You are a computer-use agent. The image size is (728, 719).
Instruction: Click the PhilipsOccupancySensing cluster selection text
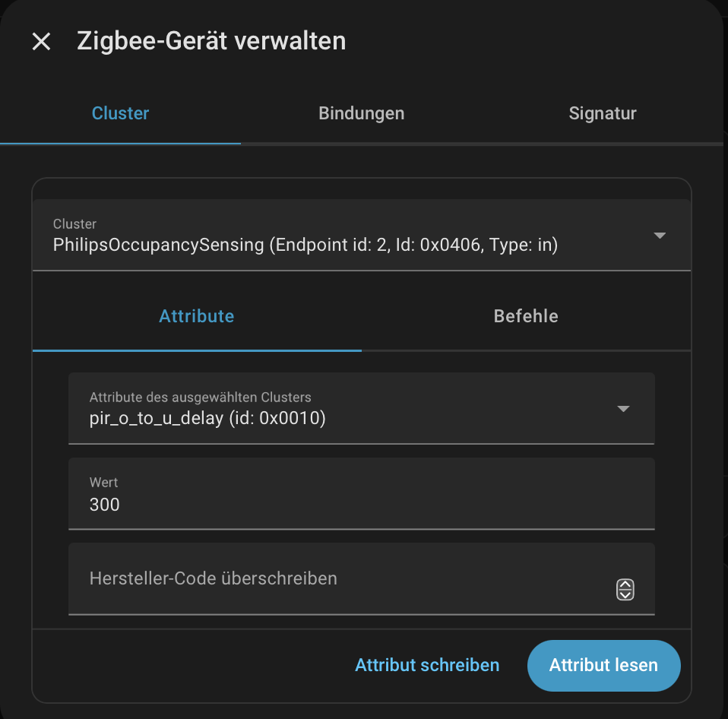[x=305, y=245]
